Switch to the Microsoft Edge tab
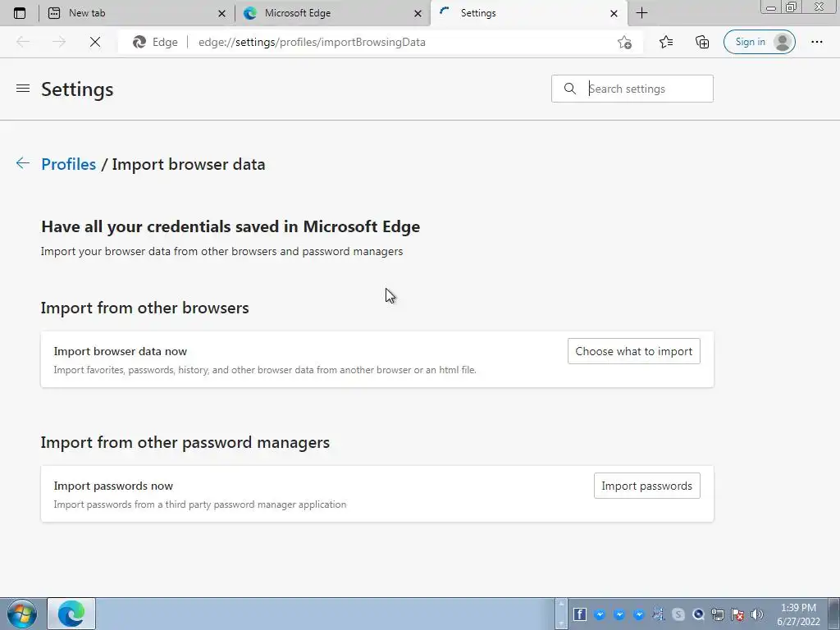Viewport: 840px width, 630px height. [x=332, y=13]
